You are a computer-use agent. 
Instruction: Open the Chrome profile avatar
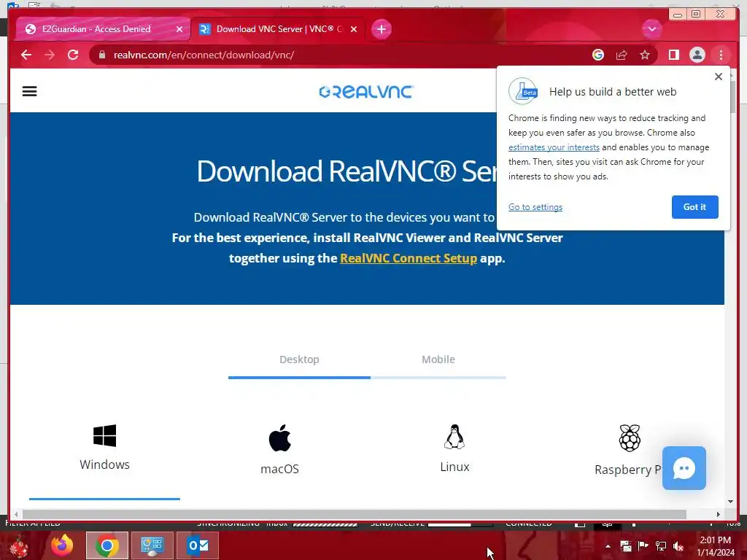(x=697, y=55)
